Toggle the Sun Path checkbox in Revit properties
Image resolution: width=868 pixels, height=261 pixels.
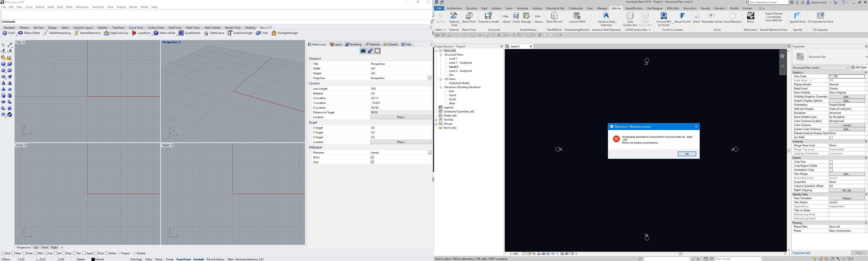point(831,137)
